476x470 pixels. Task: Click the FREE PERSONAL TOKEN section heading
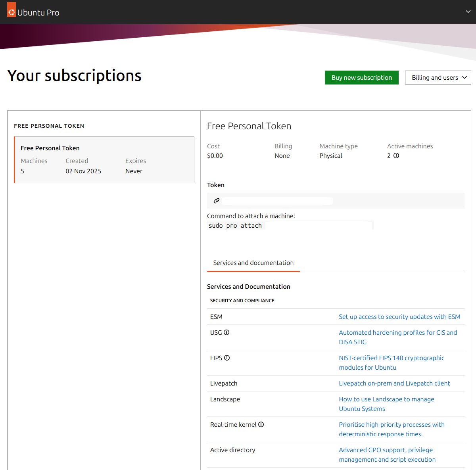pyautogui.click(x=49, y=126)
